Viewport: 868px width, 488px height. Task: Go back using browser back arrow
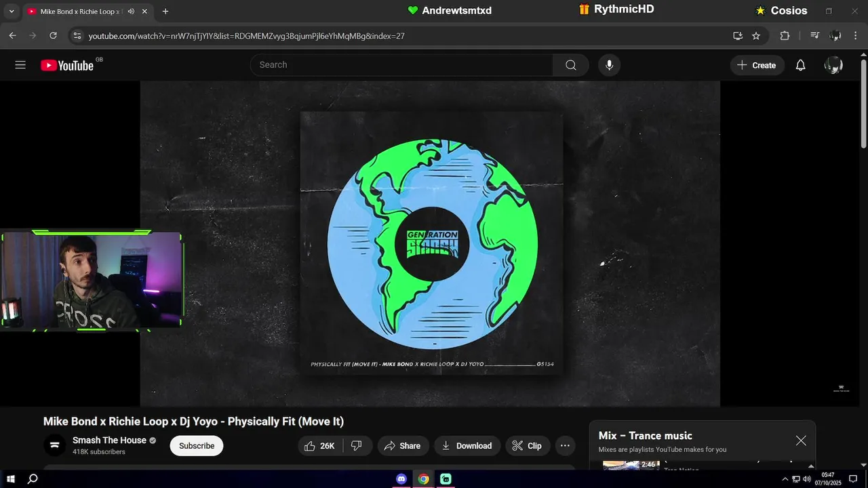point(12,36)
